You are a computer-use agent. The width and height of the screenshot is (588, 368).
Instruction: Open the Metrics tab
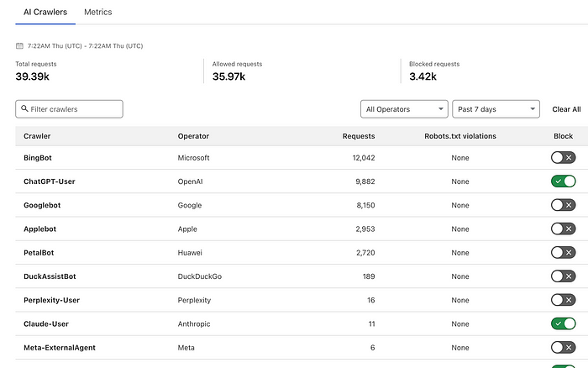[98, 12]
